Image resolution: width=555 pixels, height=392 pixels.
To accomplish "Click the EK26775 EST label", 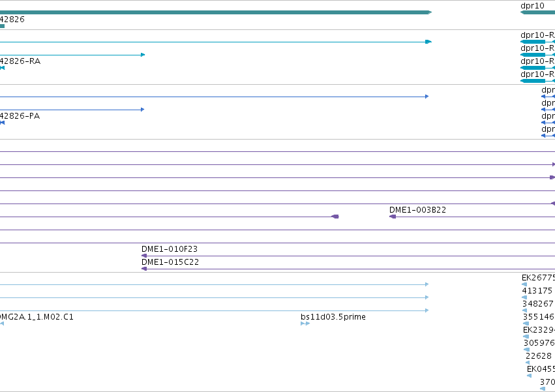I will click(538, 278).
